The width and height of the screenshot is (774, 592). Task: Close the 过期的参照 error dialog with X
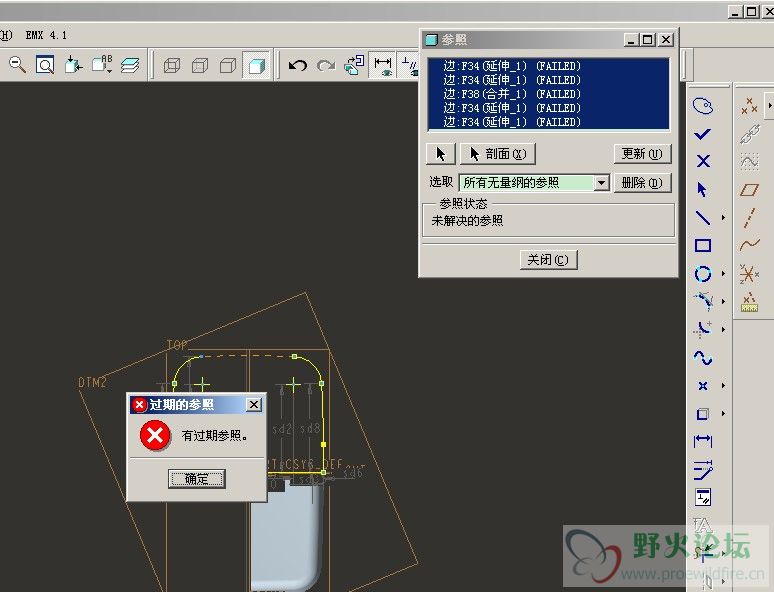[254, 405]
